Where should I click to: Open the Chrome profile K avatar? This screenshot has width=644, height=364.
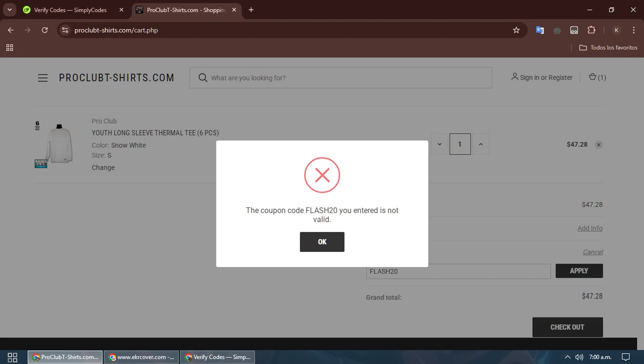(x=617, y=30)
